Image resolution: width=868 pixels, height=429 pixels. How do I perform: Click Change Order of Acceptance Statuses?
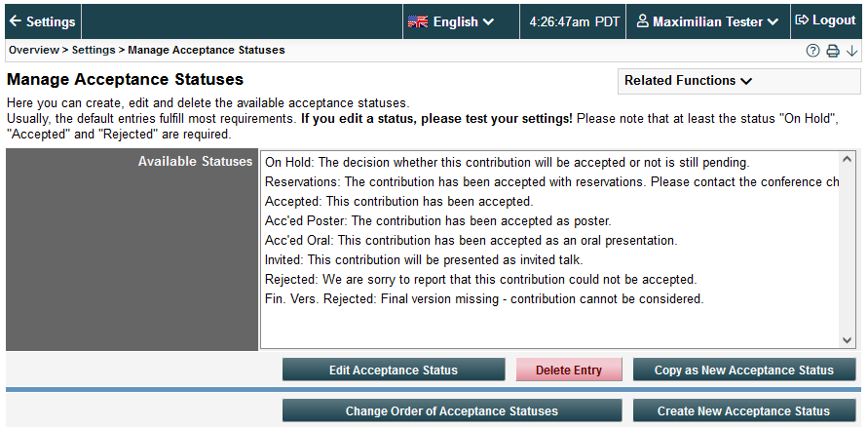click(x=452, y=410)
